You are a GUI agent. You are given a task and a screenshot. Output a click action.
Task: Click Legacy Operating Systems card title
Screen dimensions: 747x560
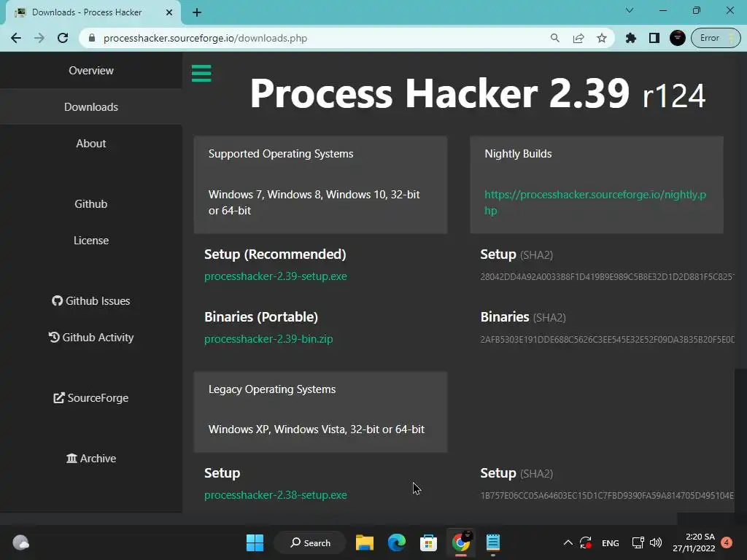pos(271,389)
